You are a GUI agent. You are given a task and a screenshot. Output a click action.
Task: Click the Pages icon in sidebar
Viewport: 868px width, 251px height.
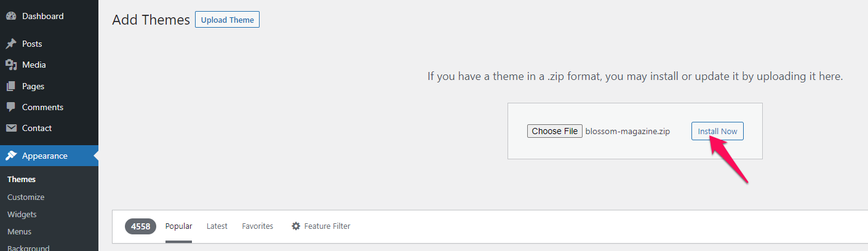point(11,86)
